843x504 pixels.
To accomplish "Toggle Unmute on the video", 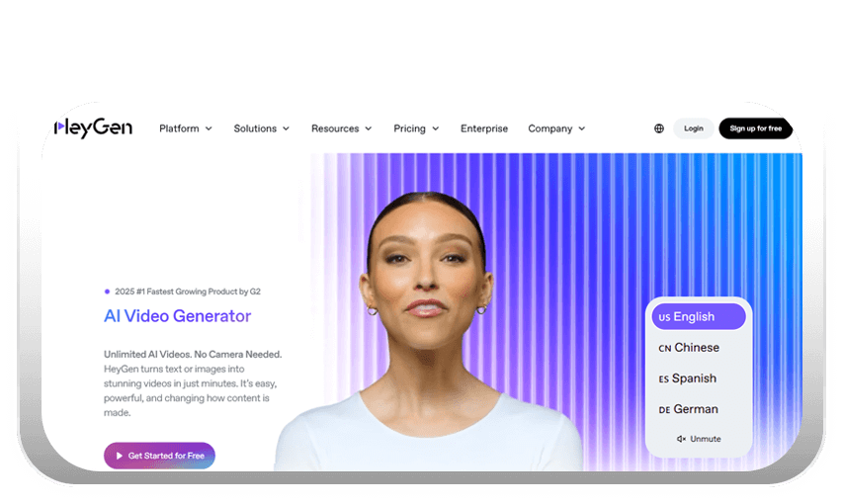I will point(699,439).
